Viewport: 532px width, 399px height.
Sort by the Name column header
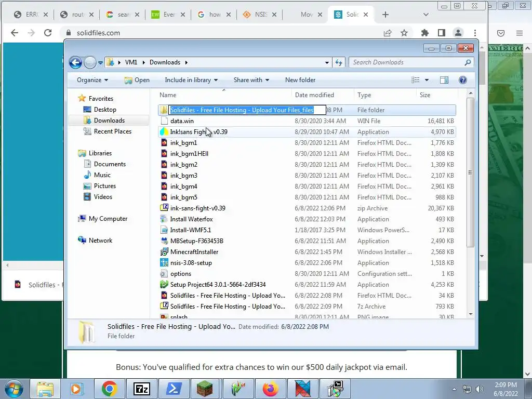click(x=224, y=95)
